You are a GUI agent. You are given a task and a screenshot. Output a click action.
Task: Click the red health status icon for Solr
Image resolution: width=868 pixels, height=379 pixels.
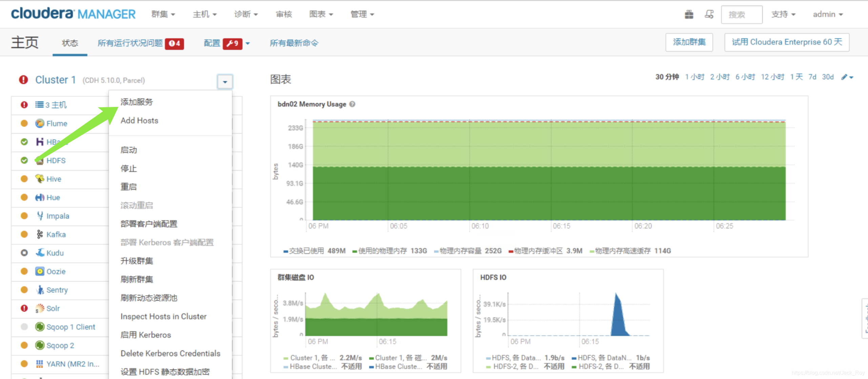pos(24,308)
